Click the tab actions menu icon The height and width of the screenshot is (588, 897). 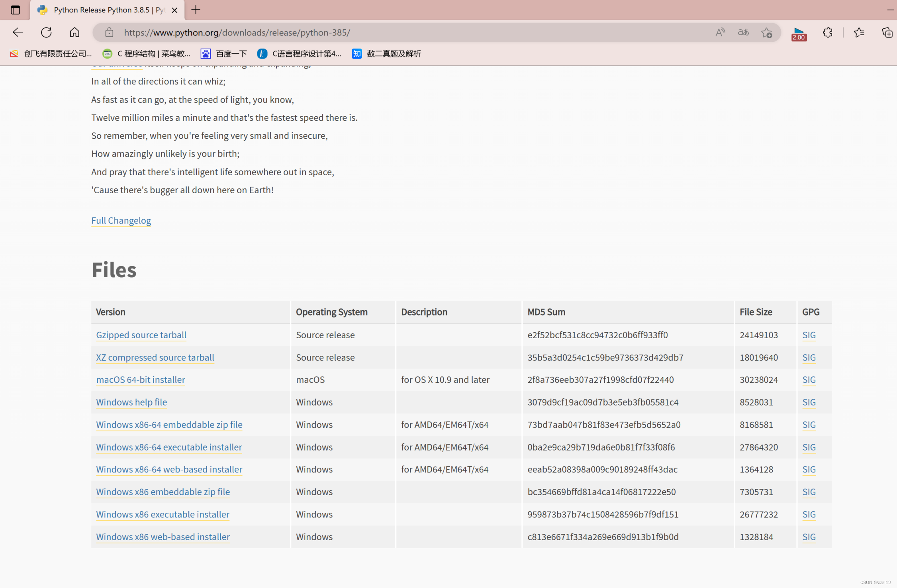(15, 10)
